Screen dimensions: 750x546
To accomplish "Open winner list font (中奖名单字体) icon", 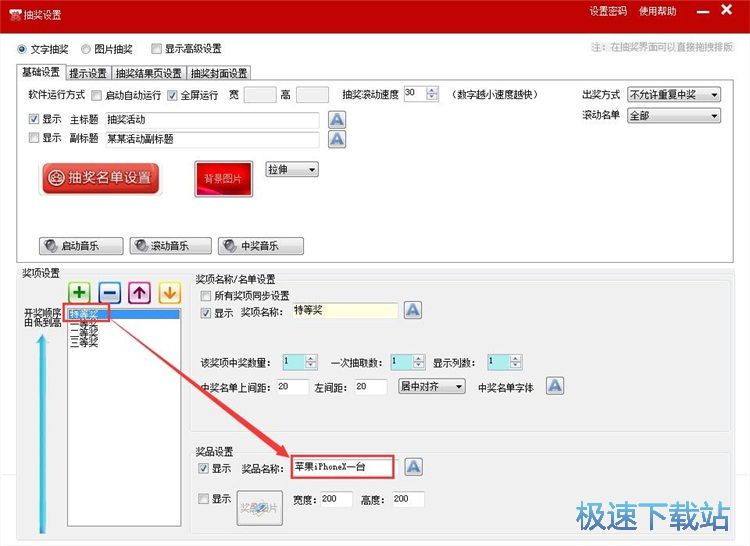I will [555, 385].
